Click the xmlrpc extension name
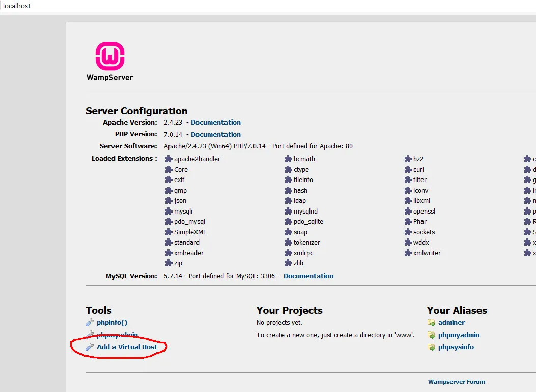This screenshot has width=536, height=392. point(303,253)
